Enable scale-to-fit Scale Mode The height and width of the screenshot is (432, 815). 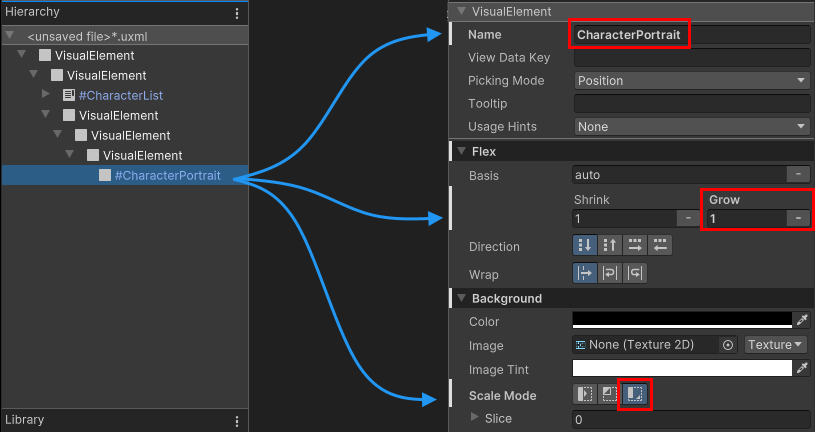click(635, 395)
